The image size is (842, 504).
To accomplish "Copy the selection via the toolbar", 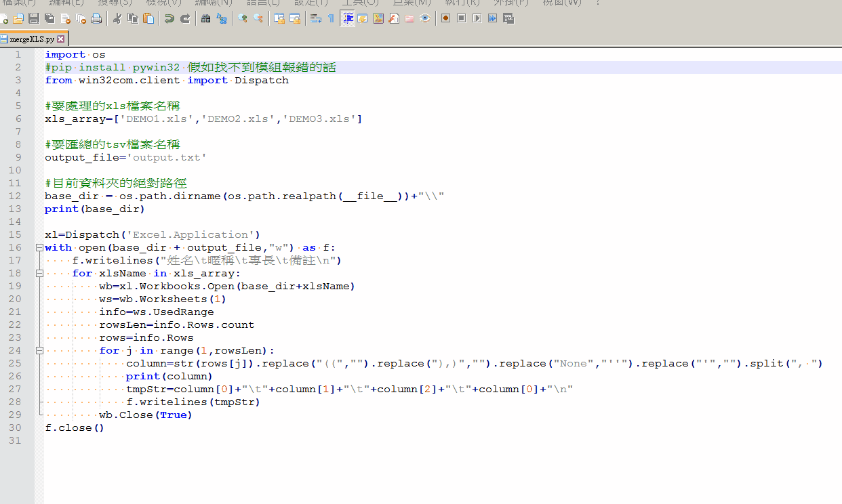I will click(x=133, y=18).
